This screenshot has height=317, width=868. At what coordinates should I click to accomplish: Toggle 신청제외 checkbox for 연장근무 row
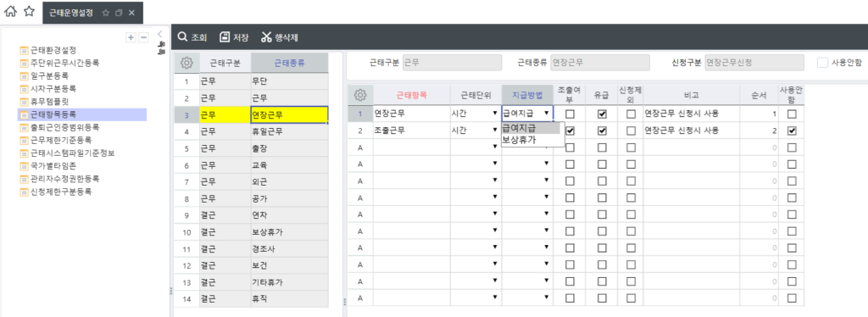tap(631, 114)
